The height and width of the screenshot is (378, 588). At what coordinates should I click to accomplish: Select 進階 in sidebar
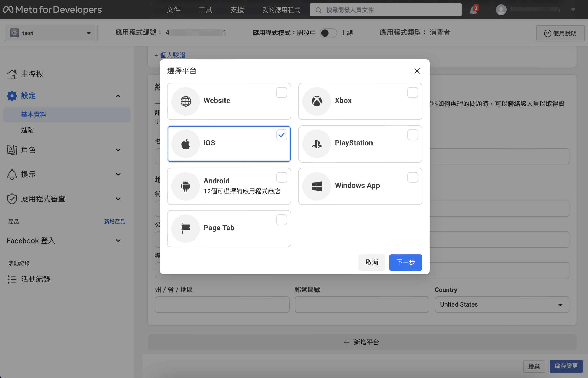[x=27, y=130]
